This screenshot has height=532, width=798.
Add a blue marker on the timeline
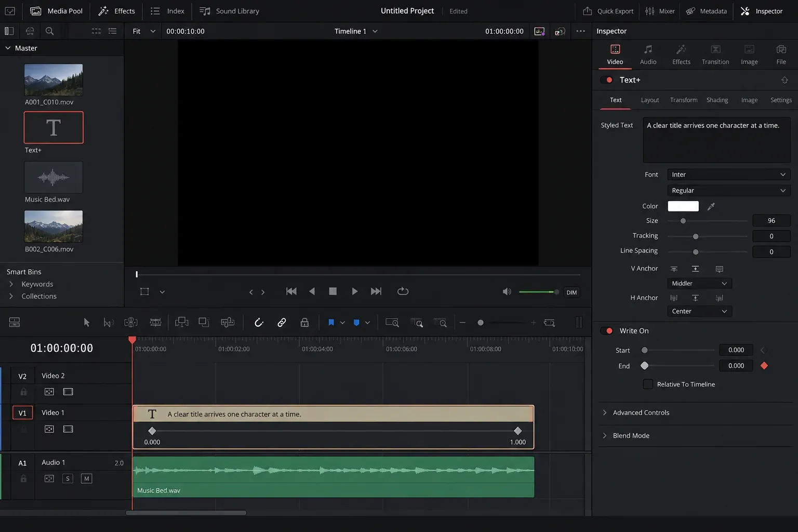coord(356,323)
